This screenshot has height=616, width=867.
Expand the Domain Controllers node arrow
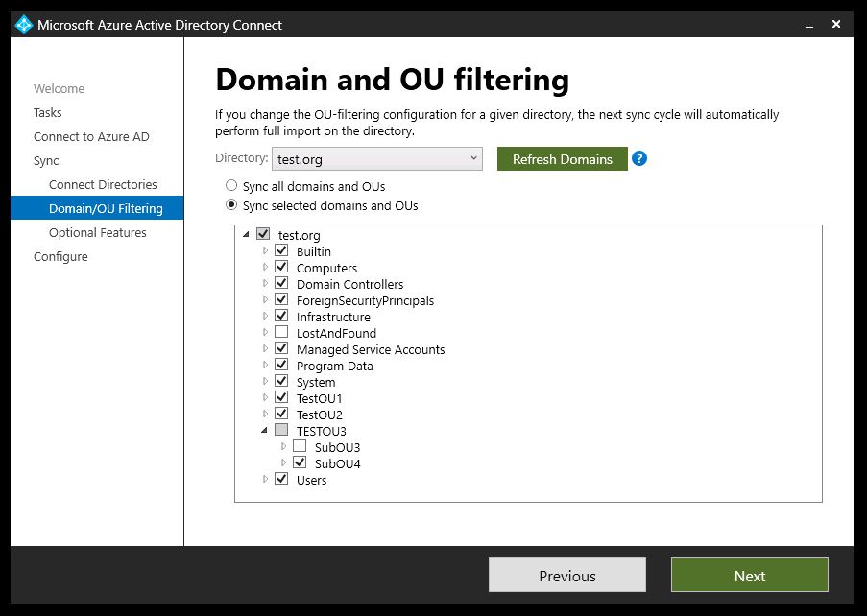coord(265,283)
